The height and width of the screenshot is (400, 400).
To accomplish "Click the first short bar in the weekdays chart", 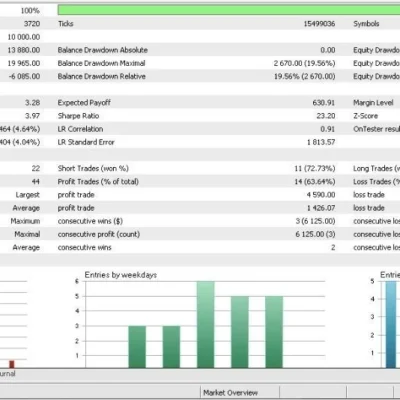I will (x=137, y=347).
